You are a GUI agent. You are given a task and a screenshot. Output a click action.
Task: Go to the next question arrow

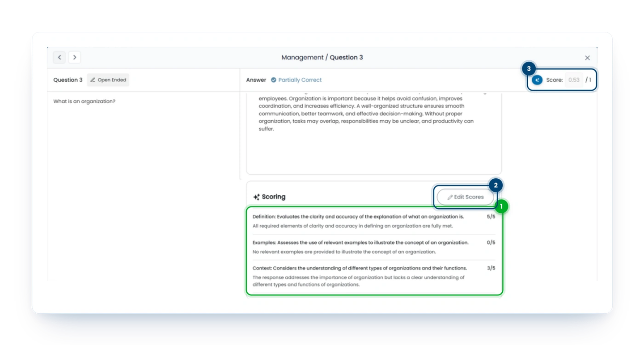click(75, 57)
